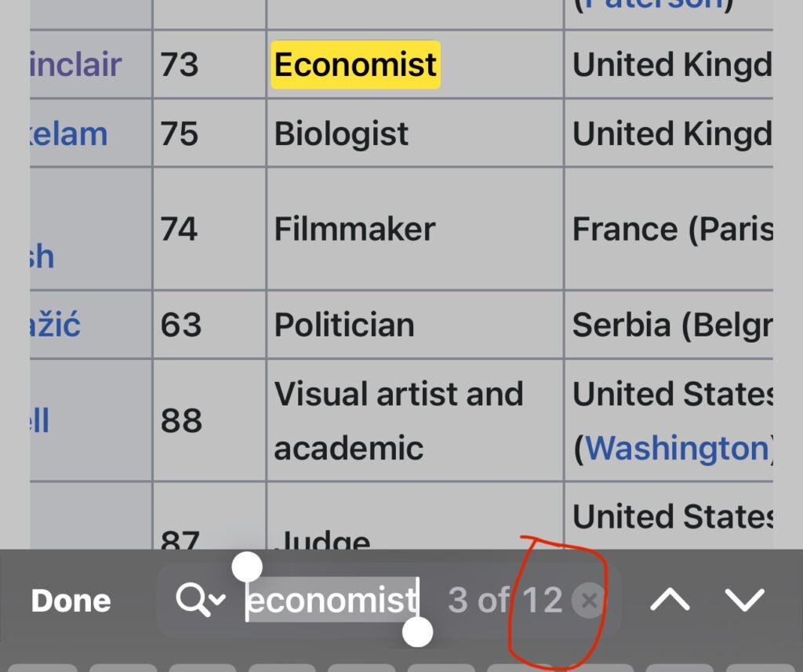
Task: Tap the "3 of 12" match counter
Action: 505,601
